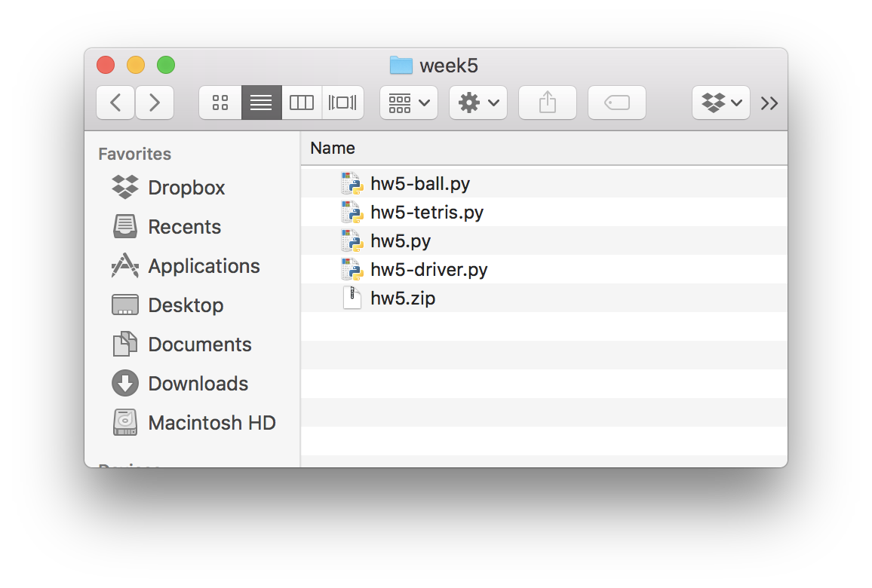Go back to the previous folder

(115, 103)
